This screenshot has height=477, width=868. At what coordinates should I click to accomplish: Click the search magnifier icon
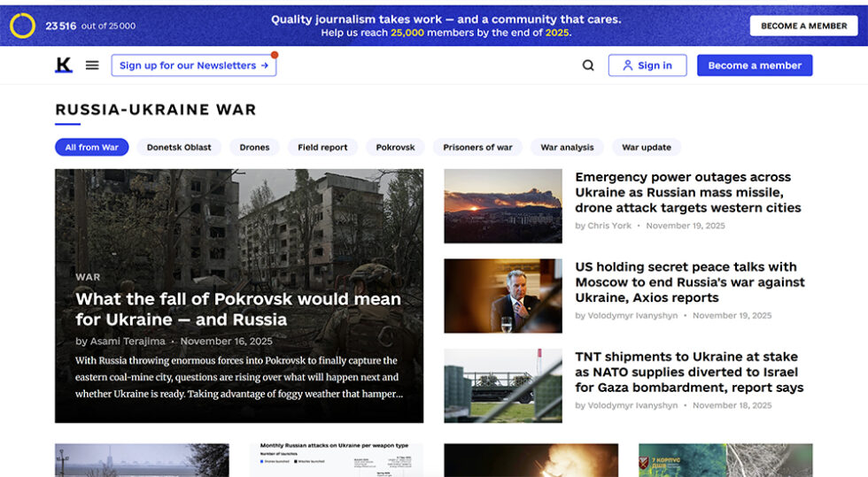pyautogui.click(x=588, y=65)
